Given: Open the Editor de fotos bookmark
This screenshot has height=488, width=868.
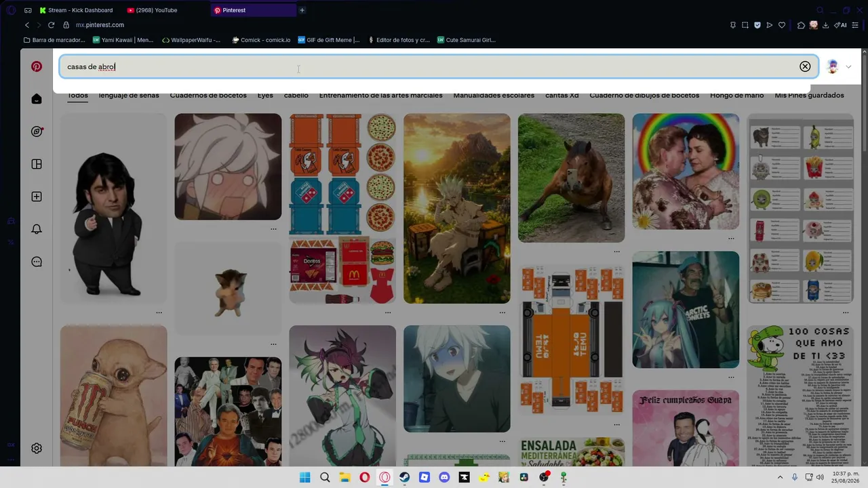Looking at the screenshot, I should [399, 40].
